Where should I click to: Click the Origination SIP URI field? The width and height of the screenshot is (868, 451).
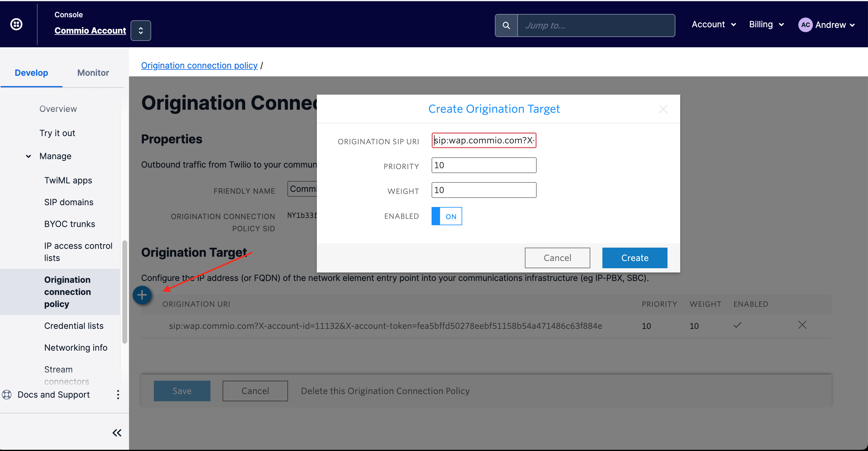tap(484, 140)
